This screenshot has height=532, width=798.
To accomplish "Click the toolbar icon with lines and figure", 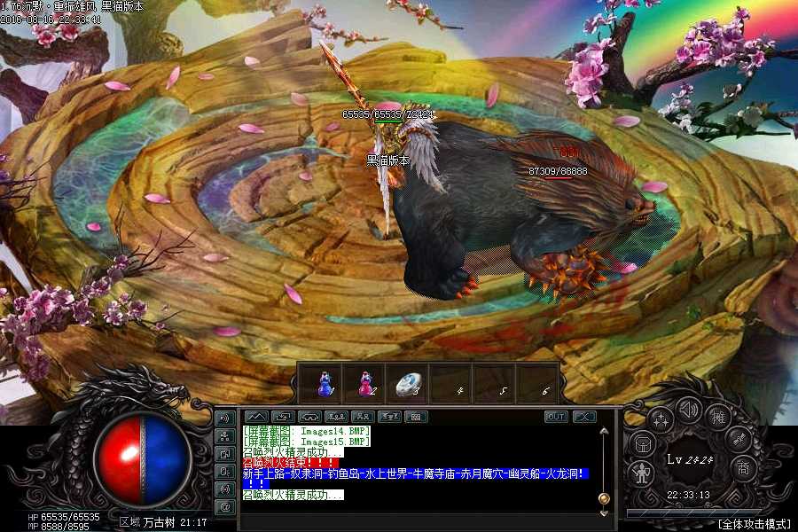I will (x=389, y=417).
